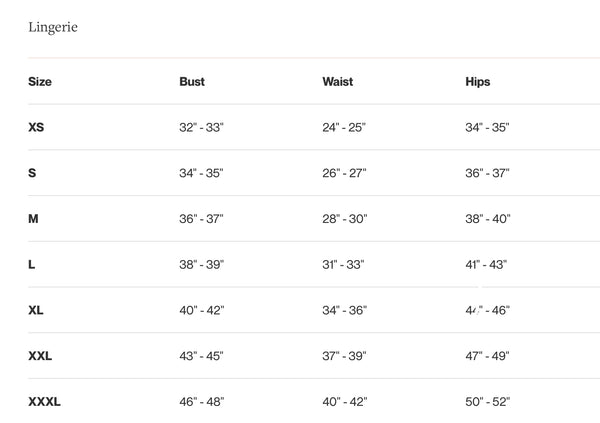
Task: Click the XS bust measurement 32" - 33"
Action: (x=201, y=127)
